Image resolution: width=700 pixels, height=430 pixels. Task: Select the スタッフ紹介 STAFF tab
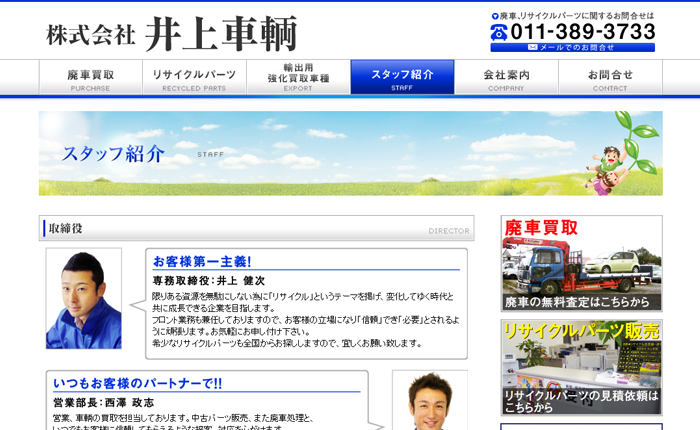402,77
